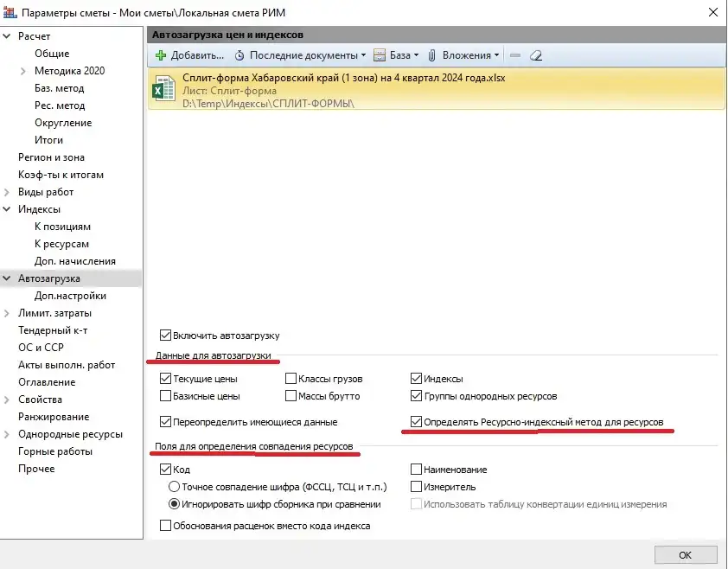Select 'Точное совпадение шифра' radio option

pos(174,487)
